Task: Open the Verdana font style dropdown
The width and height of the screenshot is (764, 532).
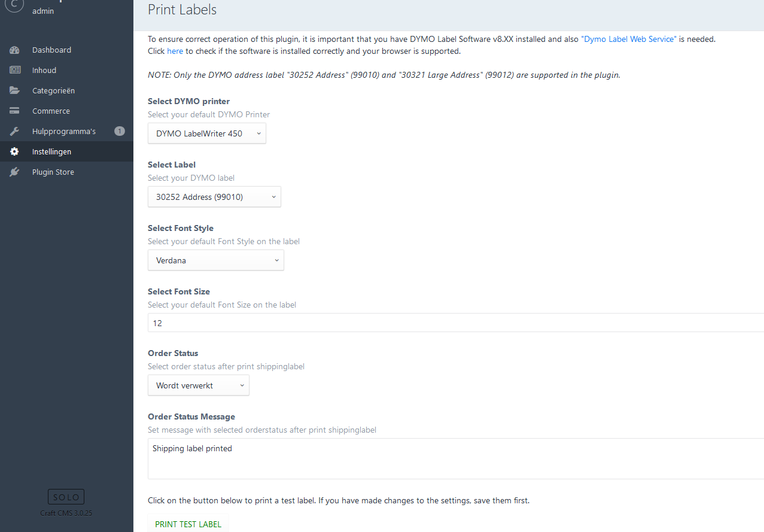Action: coord(215,260)
